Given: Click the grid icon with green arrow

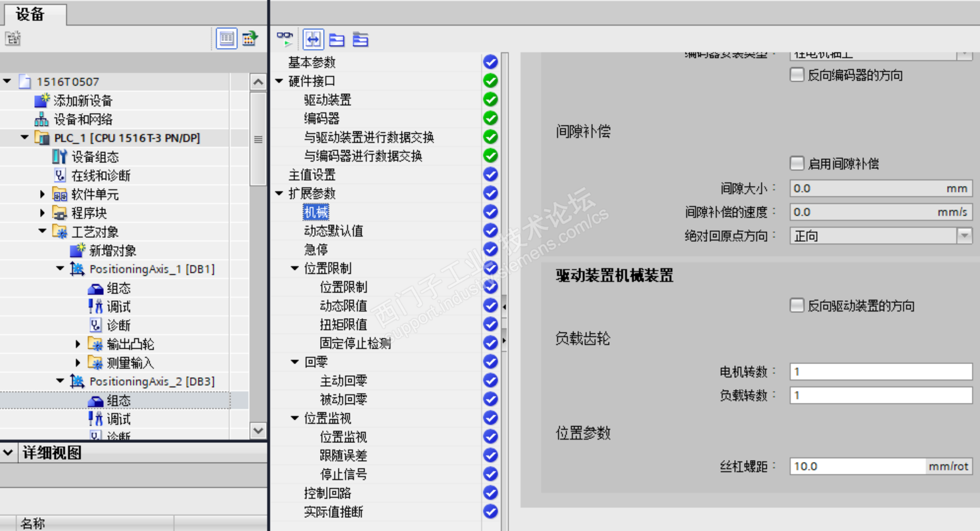Looking at the screenshot, I should [x=250, y=39].
